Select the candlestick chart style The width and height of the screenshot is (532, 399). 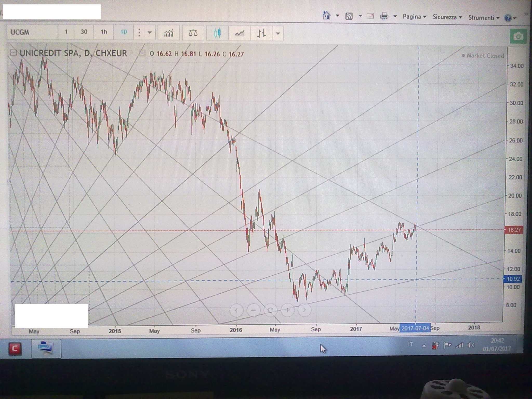coord(217,33)
